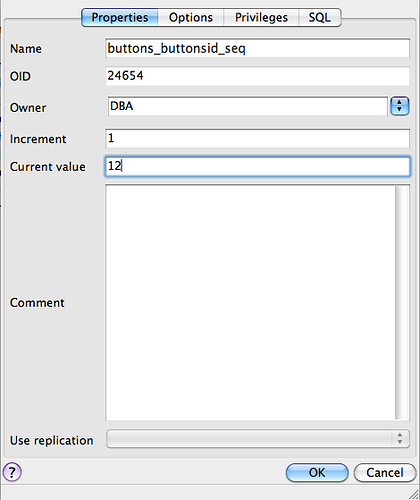Click the Use replication label
420x500 pixels.
pyautogui.click(x=52, y=440)
